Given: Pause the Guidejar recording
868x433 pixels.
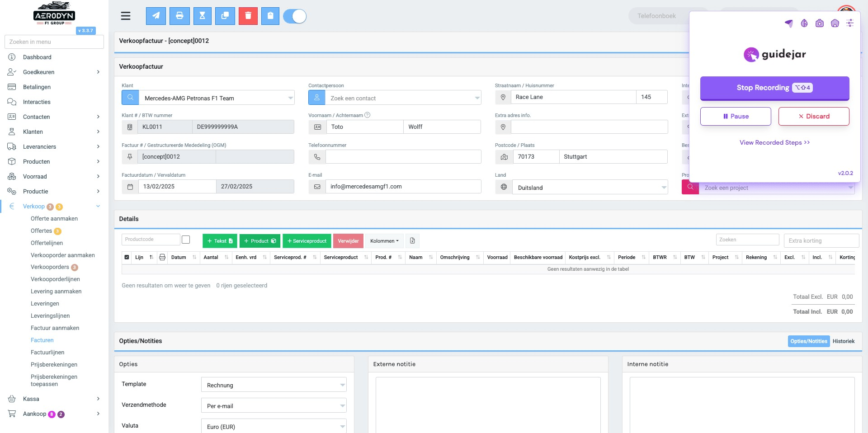Looking at the screenshot, I should (x=736, y=116).
